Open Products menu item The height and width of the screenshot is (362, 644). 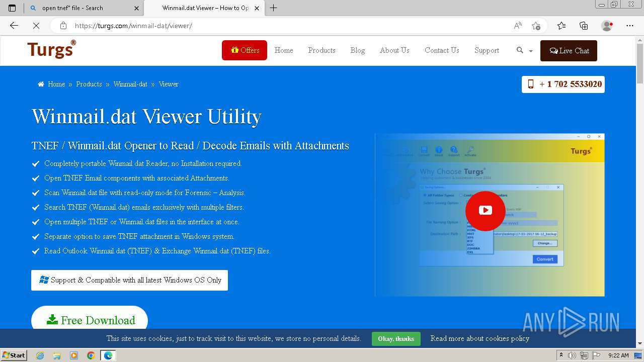[321, 50]
